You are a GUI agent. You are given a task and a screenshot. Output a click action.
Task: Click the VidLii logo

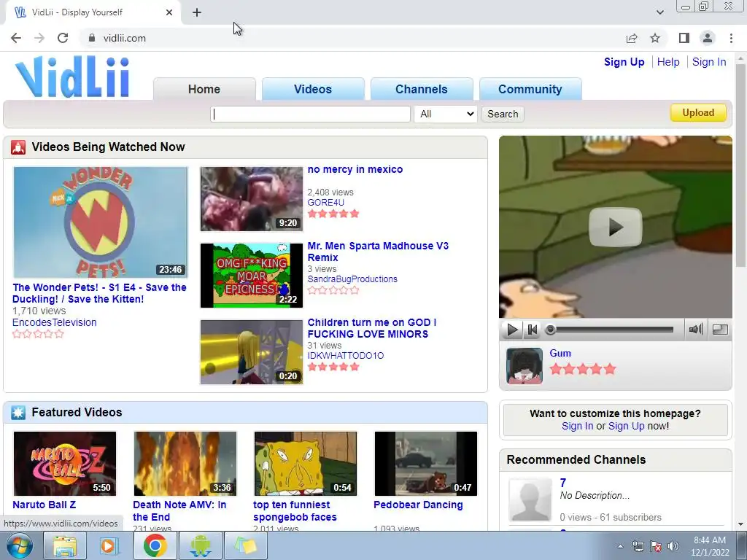point(72,77)
